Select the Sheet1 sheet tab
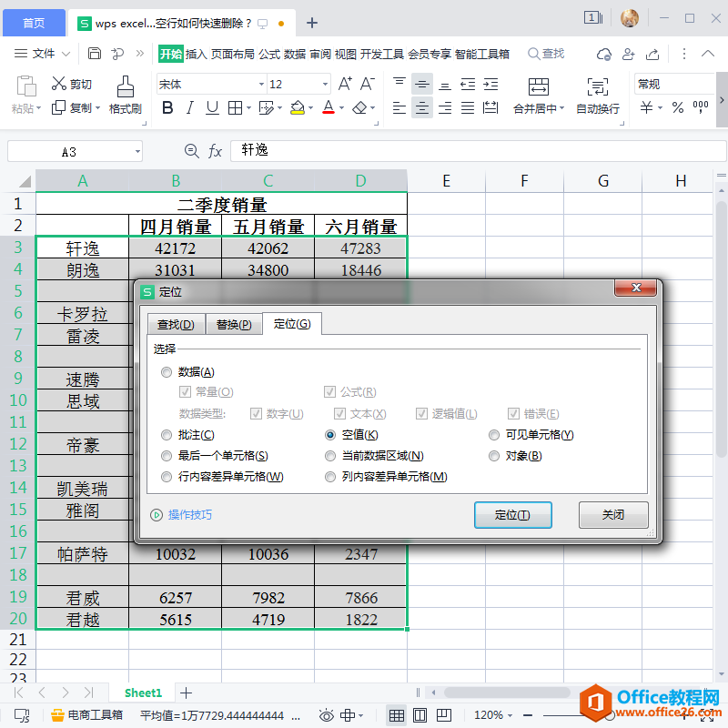 click(x=143, y=693)
